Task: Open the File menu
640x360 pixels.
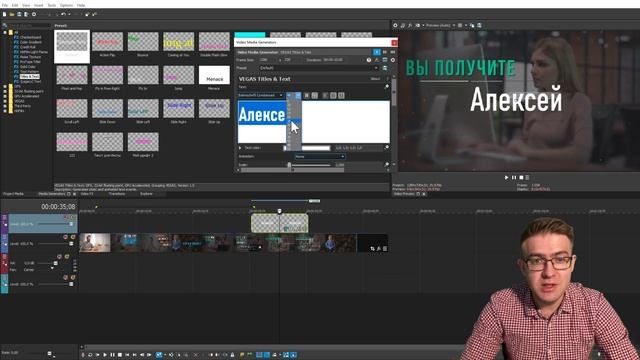Action: (4, 5)
